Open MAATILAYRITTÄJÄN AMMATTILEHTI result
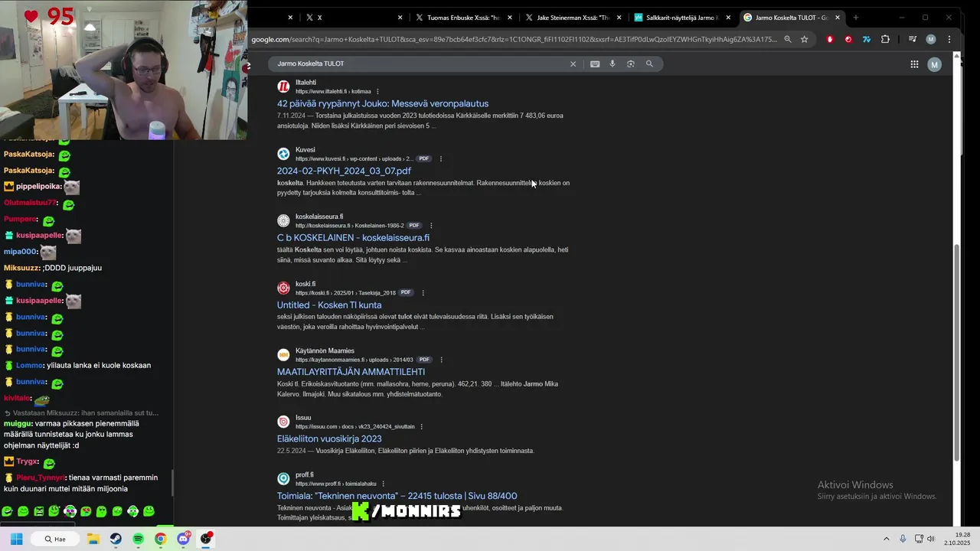Screen dimensions: 980x551 click(351, 371)
